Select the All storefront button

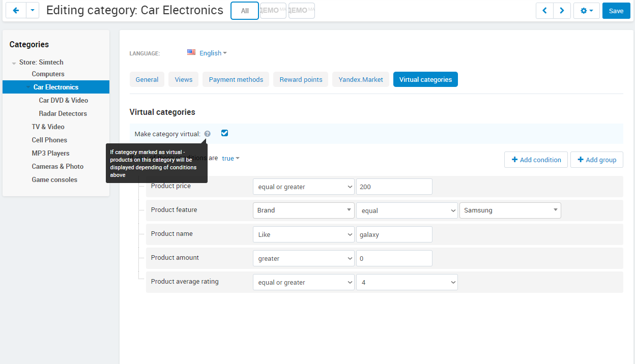click(245, 11)
